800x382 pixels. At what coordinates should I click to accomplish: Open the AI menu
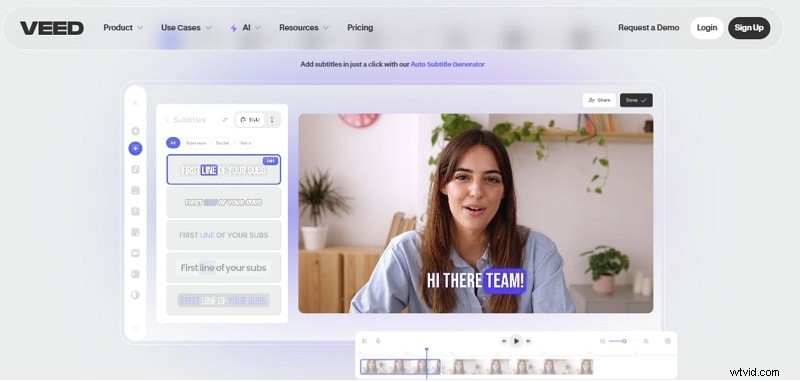(245, 28)
